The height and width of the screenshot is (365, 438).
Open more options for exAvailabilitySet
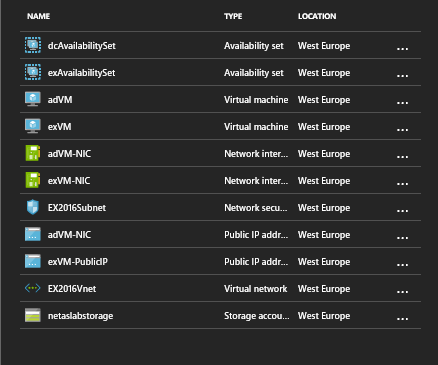pyautogui.click(x=402, y=76)
